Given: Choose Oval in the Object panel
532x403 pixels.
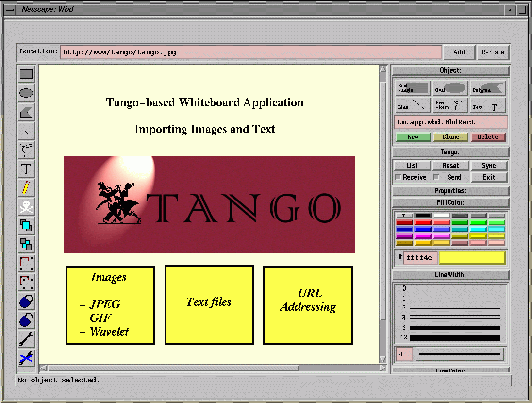Looking at the screenshot, I should (x=450, y=88).
